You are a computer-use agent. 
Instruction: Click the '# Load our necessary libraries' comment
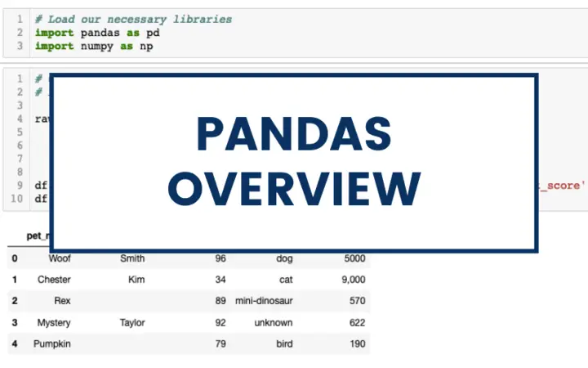(x=133, y=19)
